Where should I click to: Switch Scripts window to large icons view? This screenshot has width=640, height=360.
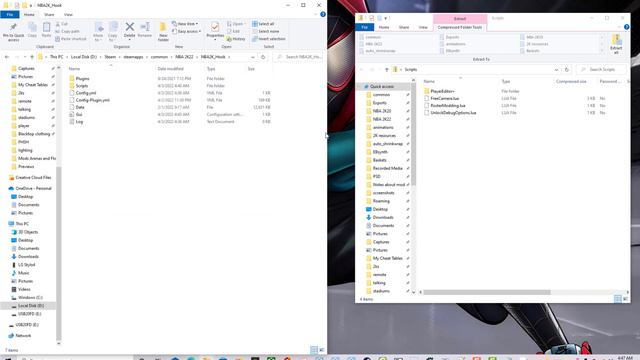(x=625, y=299)
